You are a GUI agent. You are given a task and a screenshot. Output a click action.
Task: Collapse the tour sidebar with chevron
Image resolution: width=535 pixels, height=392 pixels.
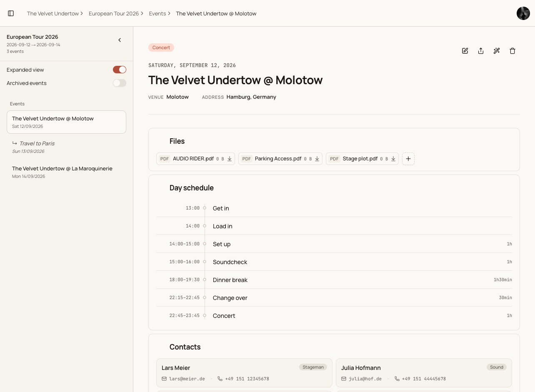coord(120,40)
